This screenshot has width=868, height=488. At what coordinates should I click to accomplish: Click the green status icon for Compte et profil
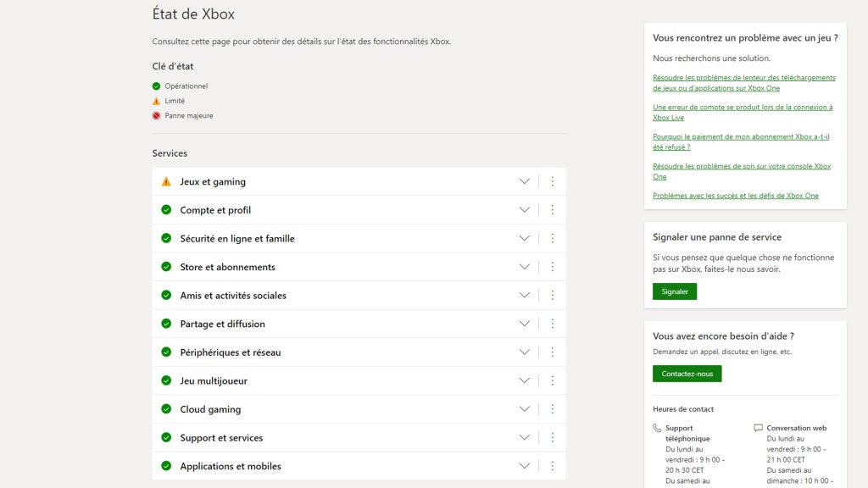pos(165,209)
